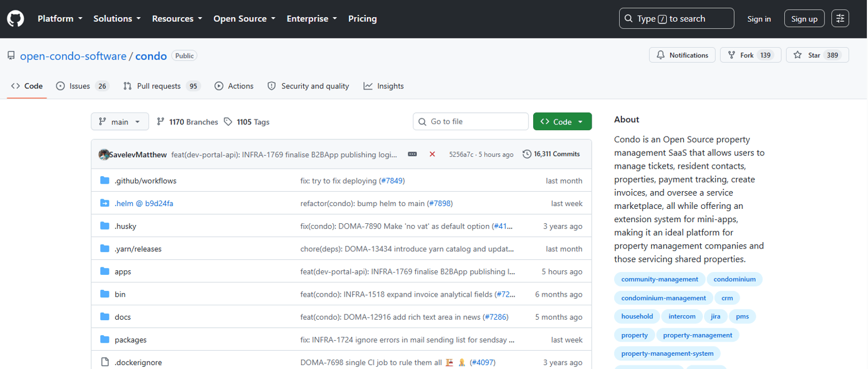Open the property-management-system topic tag
Screen dimensions: 868x369
tap(667, 354)
